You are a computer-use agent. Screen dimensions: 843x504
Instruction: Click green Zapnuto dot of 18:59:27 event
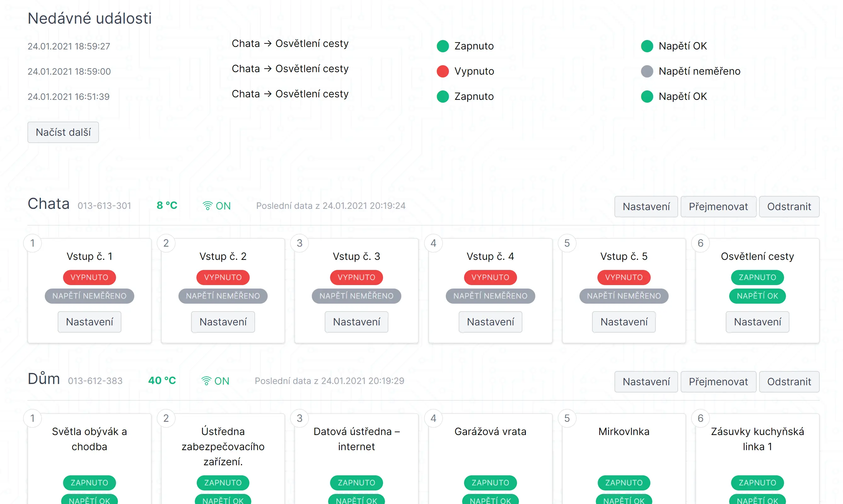(443, 46)
